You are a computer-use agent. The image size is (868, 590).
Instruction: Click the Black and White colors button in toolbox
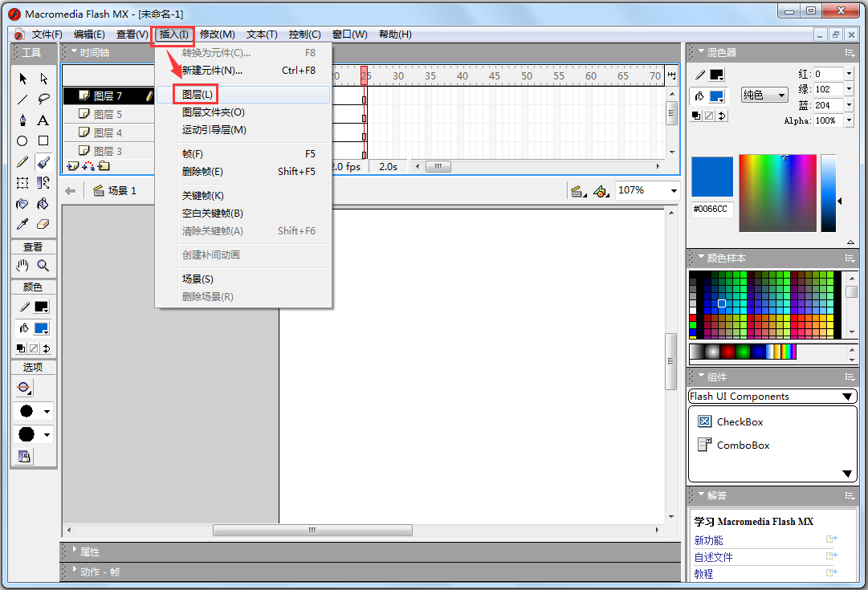click(x=21, y=348)
